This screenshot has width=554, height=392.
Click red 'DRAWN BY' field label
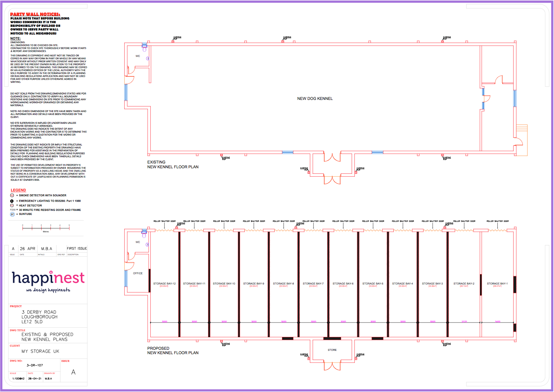[50, 373]
